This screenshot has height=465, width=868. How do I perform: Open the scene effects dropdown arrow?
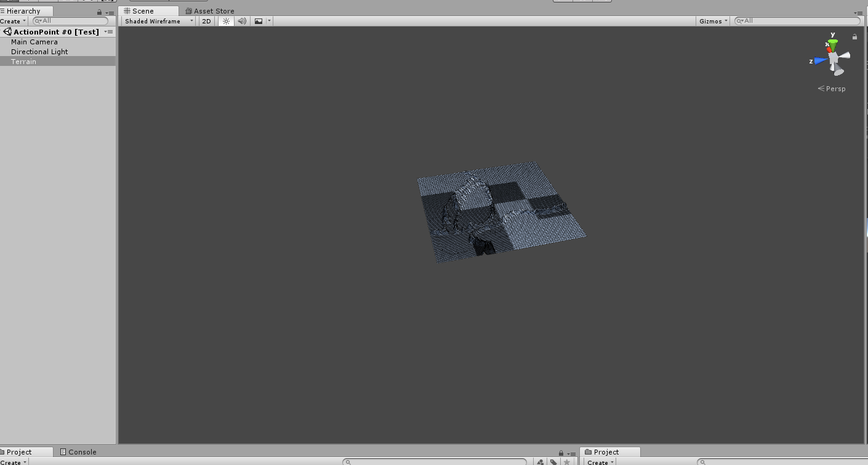[269, 21]
